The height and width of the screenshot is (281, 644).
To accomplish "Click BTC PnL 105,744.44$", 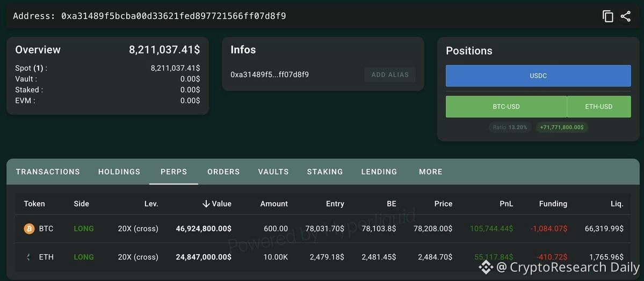I will pyautogui.click(x=491, y=228).
